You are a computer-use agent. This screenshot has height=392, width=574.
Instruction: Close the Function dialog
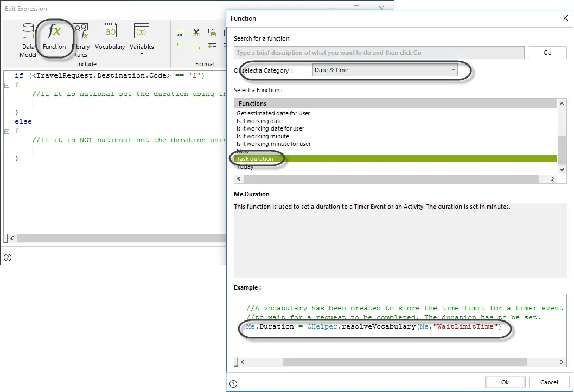565,18
